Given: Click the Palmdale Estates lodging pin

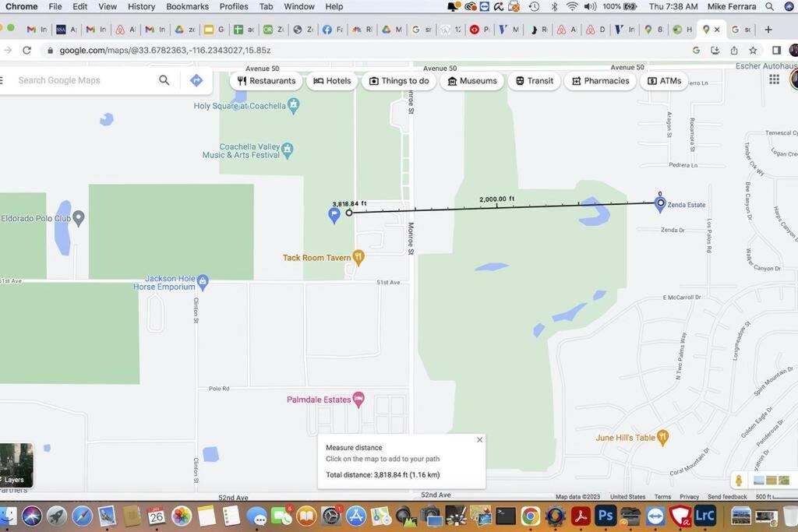Looking at the screenshot, I should (x=358, y=400).
